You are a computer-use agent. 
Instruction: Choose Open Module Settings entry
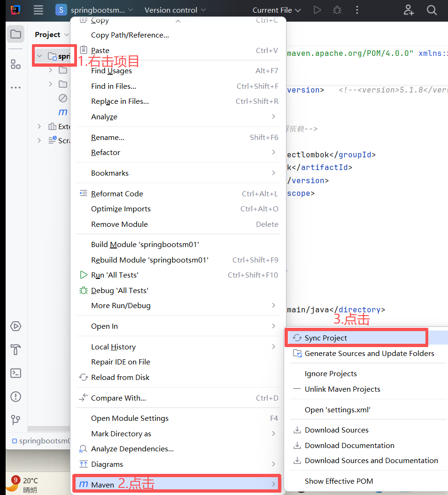click(178, 418)
